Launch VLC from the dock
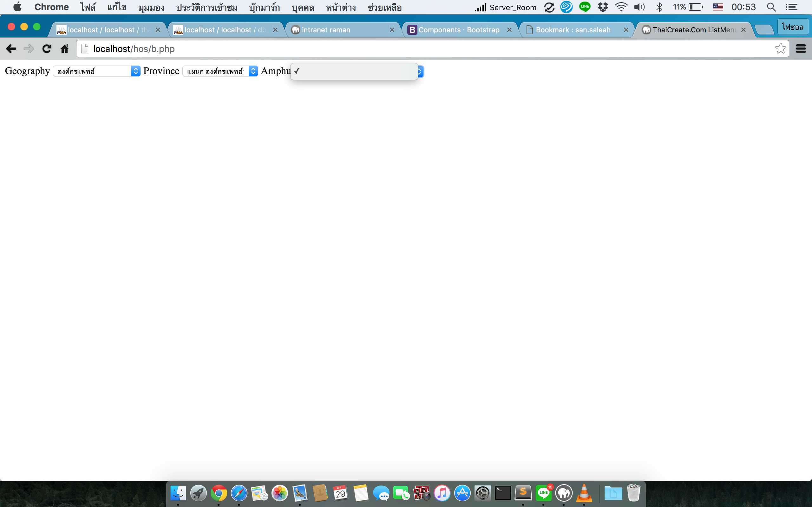Screen dimensions: 812x507 point(584,493)
